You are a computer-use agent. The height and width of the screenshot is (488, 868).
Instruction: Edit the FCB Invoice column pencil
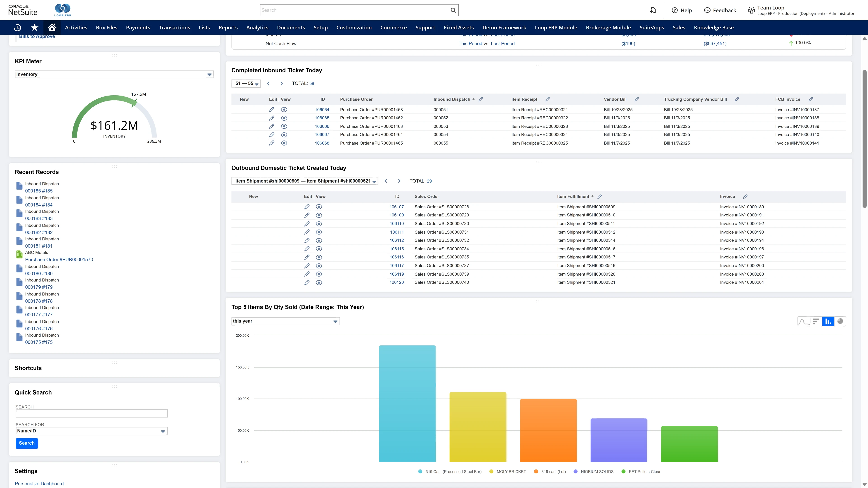811,99
